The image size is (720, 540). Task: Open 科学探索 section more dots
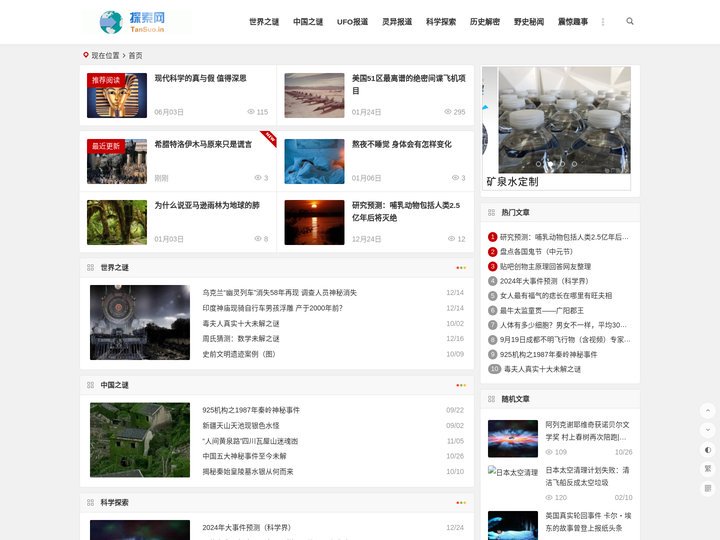461,503
